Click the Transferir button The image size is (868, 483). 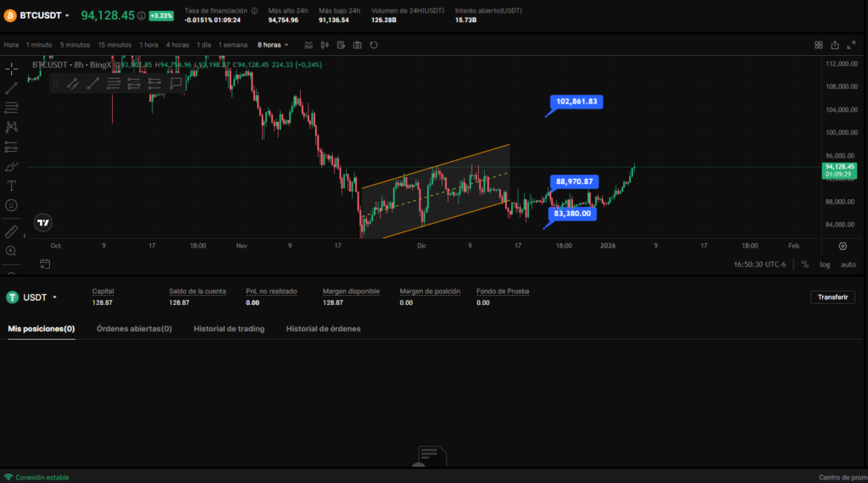point(832,297)
